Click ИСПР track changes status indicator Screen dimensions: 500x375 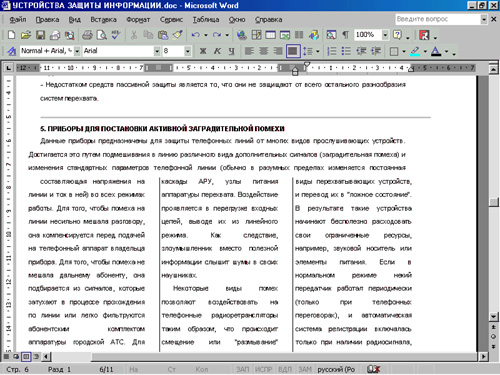pyautogui.click(x=263, y=369)
